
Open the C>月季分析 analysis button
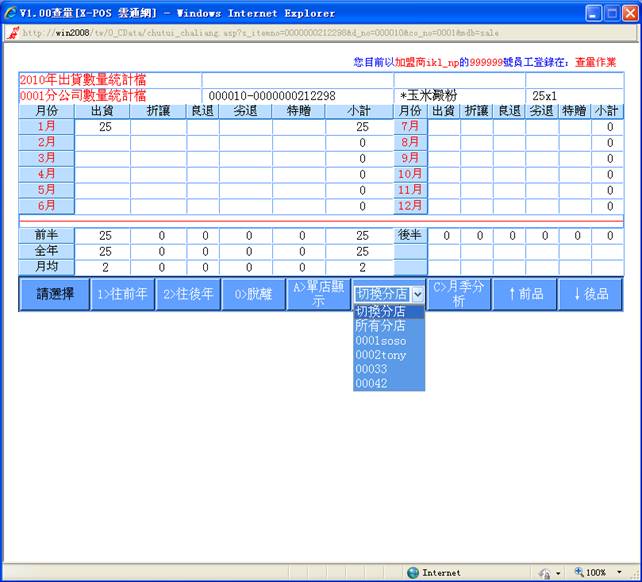pos(459,294)
